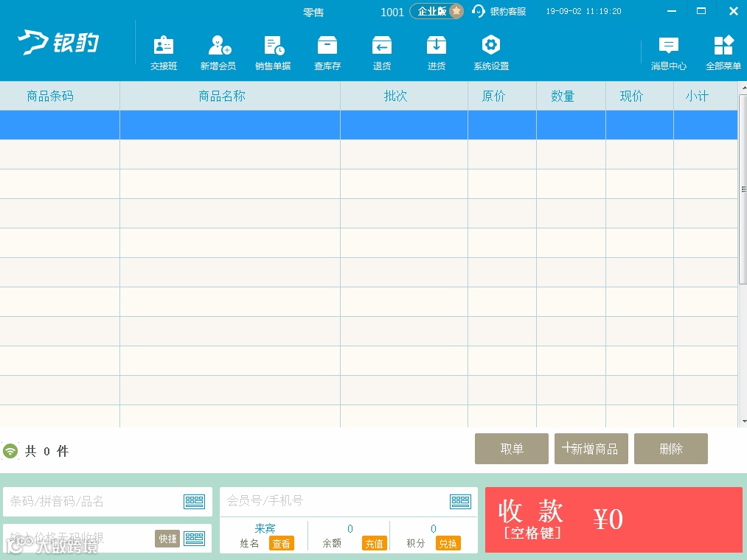Image resolution: width=747 pixels, height=560 pixels.
Task: Open the 全部菜单 all menus icon
Action: click(723, 53)
